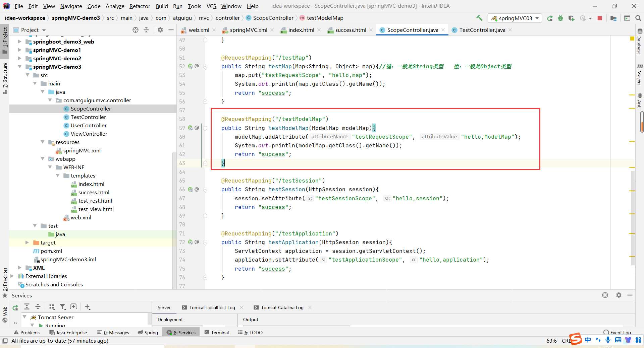The image size is (644, 348).
Task: Click Select Opened File crosshair in Project panel
Action: click(136, 30)
